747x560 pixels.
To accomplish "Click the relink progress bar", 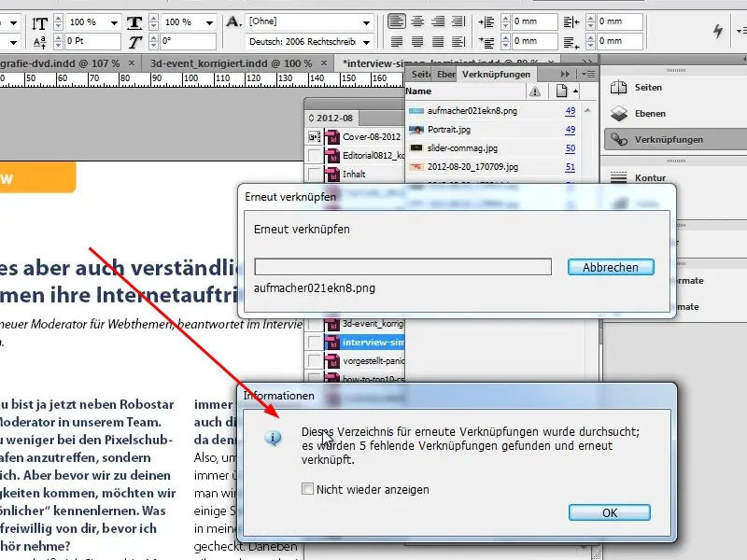I will tap(403, 267).
